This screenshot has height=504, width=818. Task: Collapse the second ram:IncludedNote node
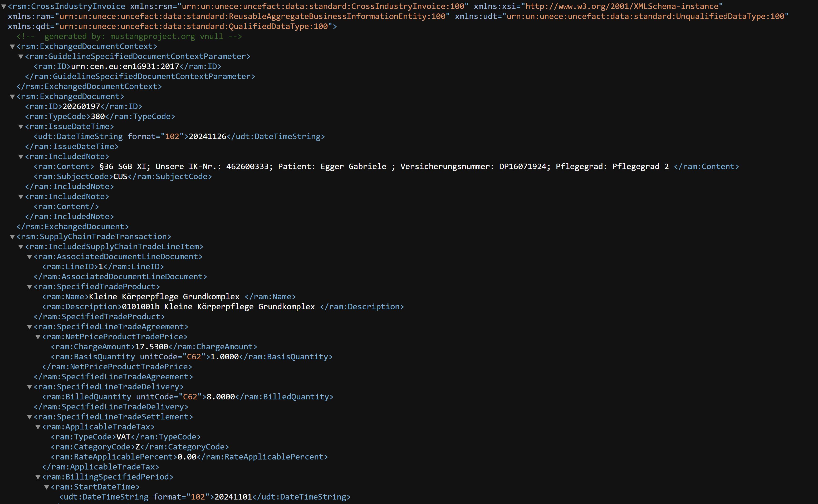[x=21, y=197]
